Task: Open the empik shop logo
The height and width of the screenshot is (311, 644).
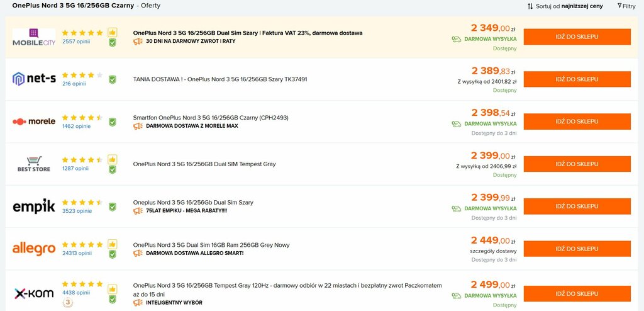Action: click(34, 206)
